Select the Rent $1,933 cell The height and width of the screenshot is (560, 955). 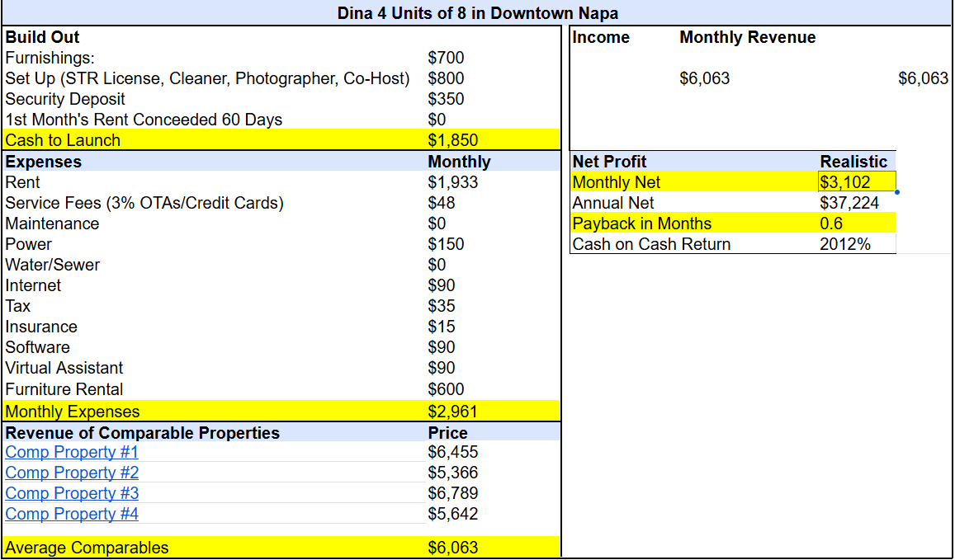[452, 182]
